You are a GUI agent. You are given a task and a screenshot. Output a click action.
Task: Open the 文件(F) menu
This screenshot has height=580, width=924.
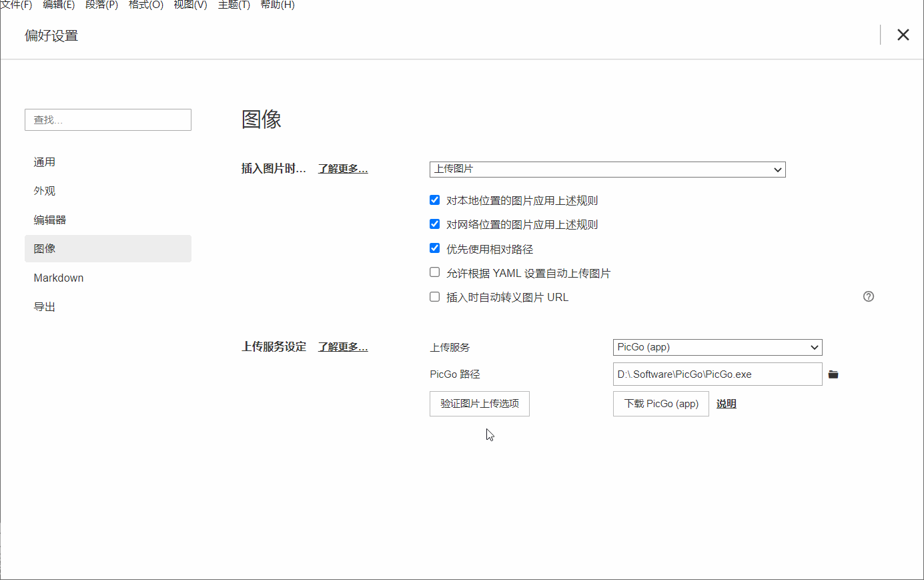[16, 5]
